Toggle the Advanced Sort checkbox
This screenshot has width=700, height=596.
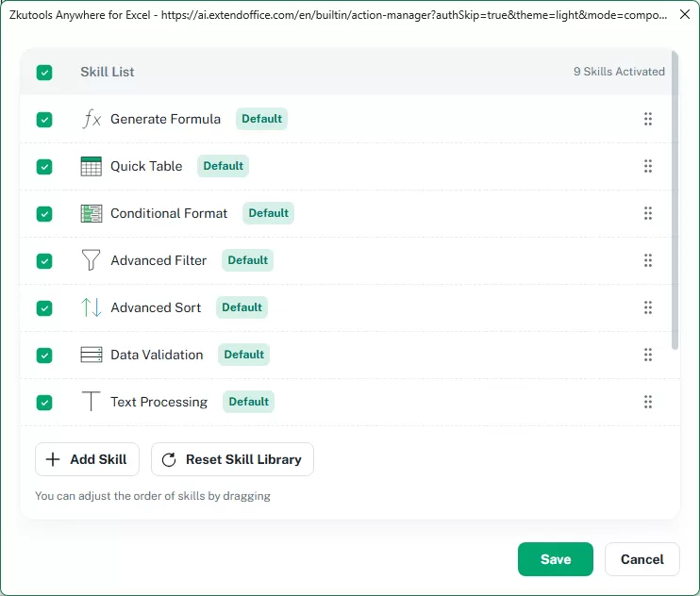tap(44, 308)
